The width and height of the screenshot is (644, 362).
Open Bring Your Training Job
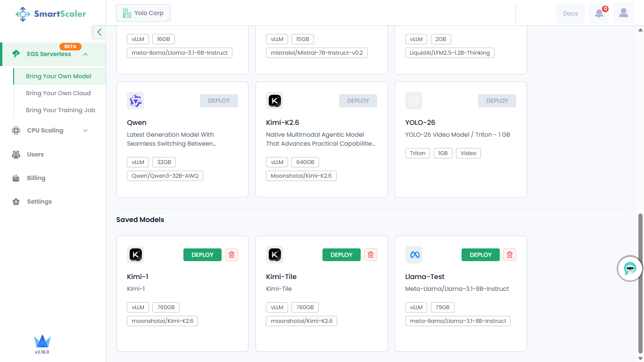click(61, 110)
